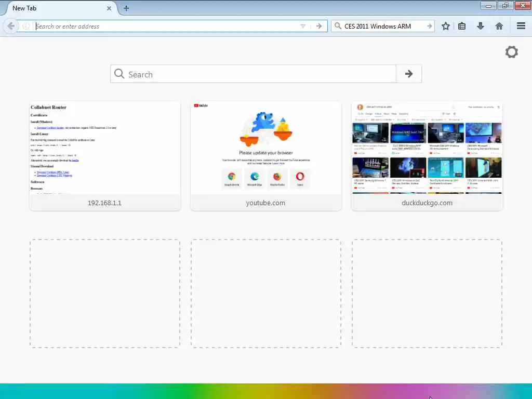The height and width of the screenshot is (399, 532).
Task: Restore down the browser window
Action: click(505, 5)
